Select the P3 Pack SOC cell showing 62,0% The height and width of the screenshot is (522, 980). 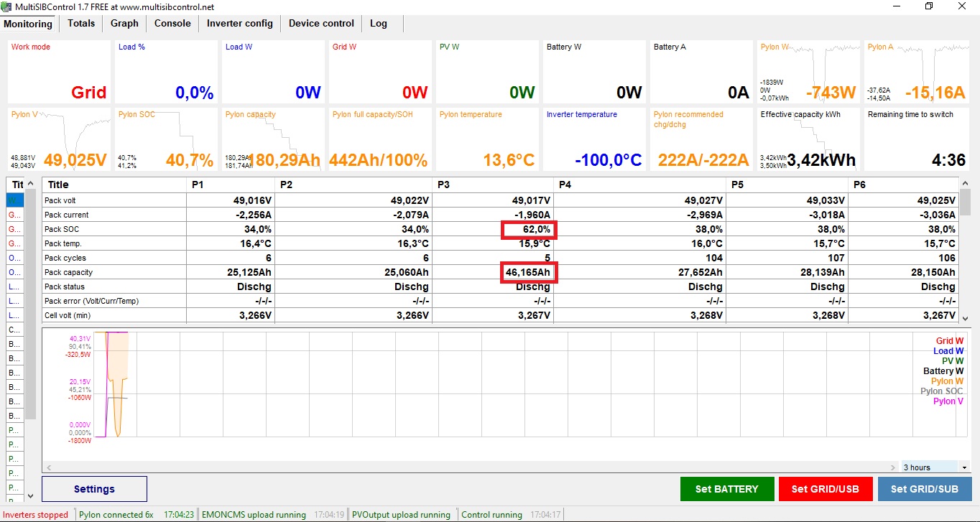[529, 229]
